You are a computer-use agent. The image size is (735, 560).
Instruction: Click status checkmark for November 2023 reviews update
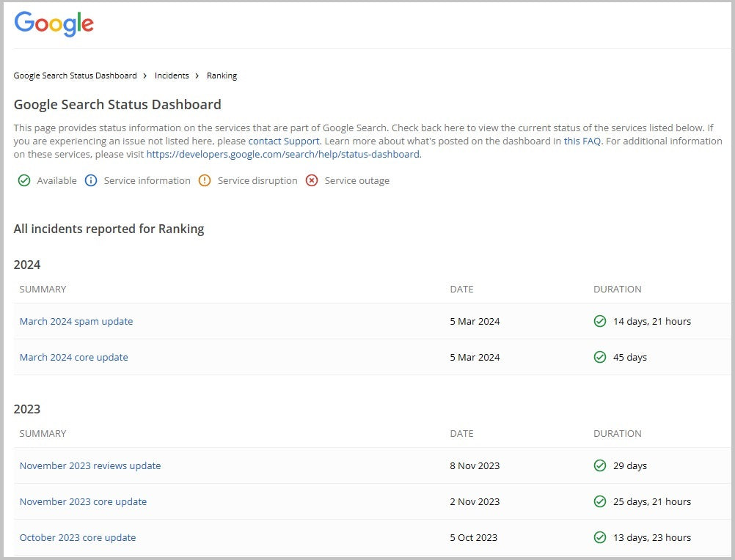click(600, 466)
